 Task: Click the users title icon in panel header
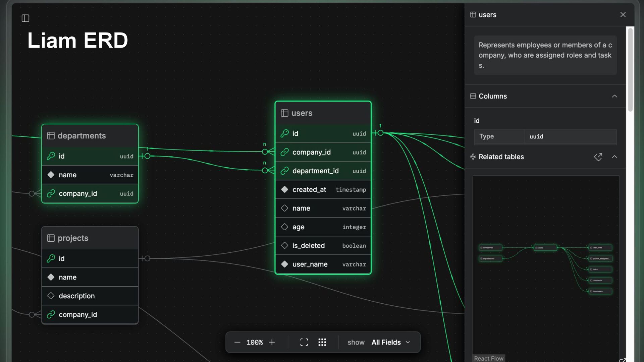(473, 14)
